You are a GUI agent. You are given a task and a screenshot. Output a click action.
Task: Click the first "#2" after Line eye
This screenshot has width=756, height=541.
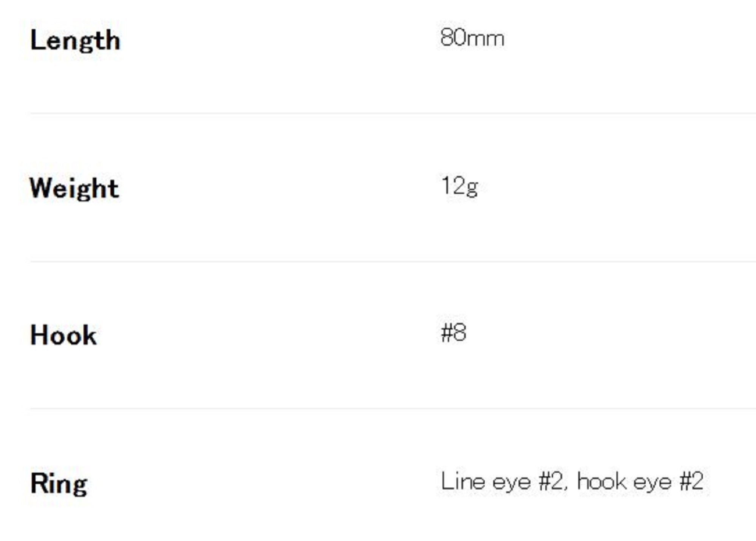click(550, 482)
